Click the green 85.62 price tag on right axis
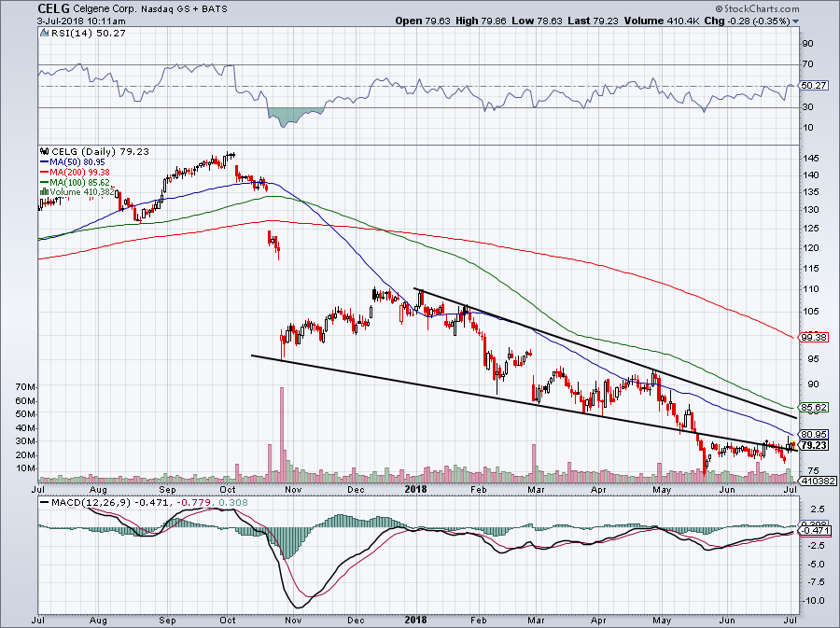 point(814,408)
